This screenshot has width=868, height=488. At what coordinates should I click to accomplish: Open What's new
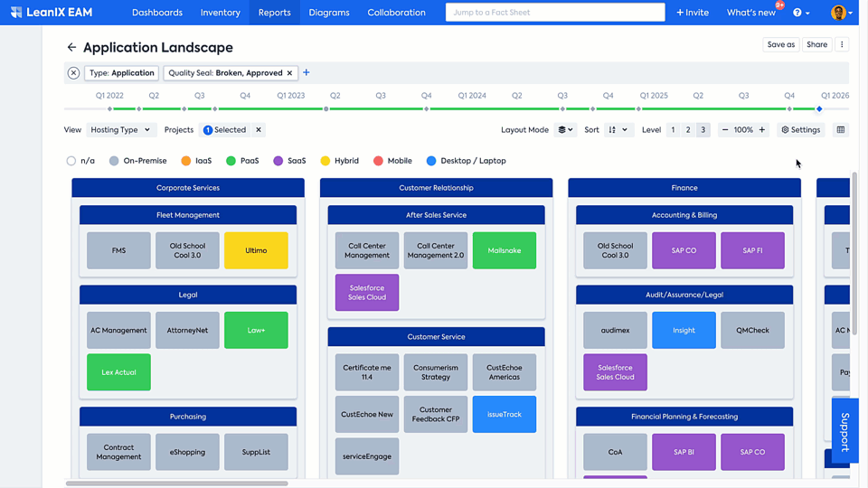(x=750, y=12)
